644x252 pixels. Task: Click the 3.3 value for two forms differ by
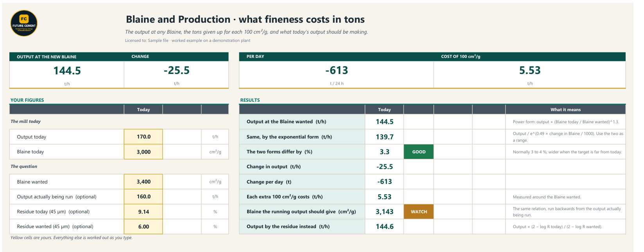tap(384, 152)
